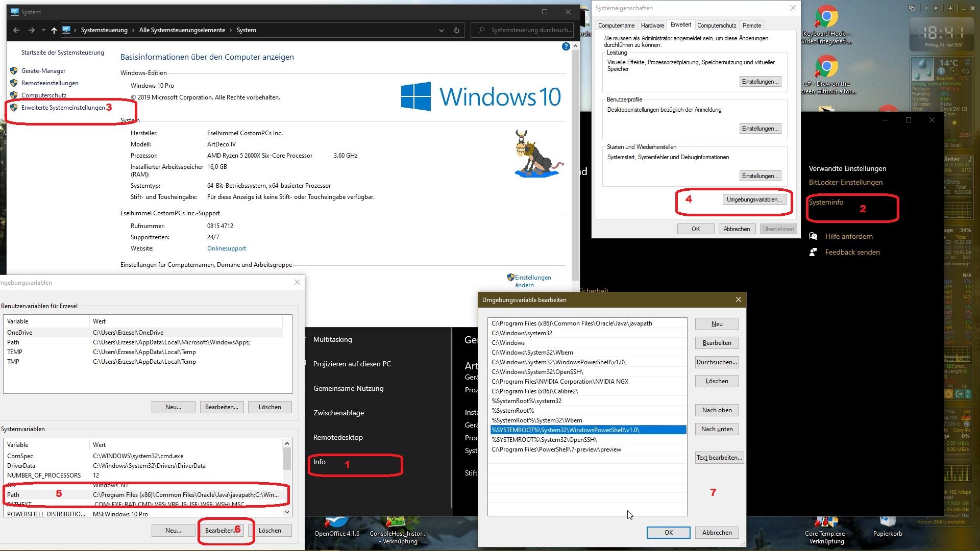Select Zwischenablage settings entry
The height and width of the screenshot is (551, 980).
click(338, 413)
